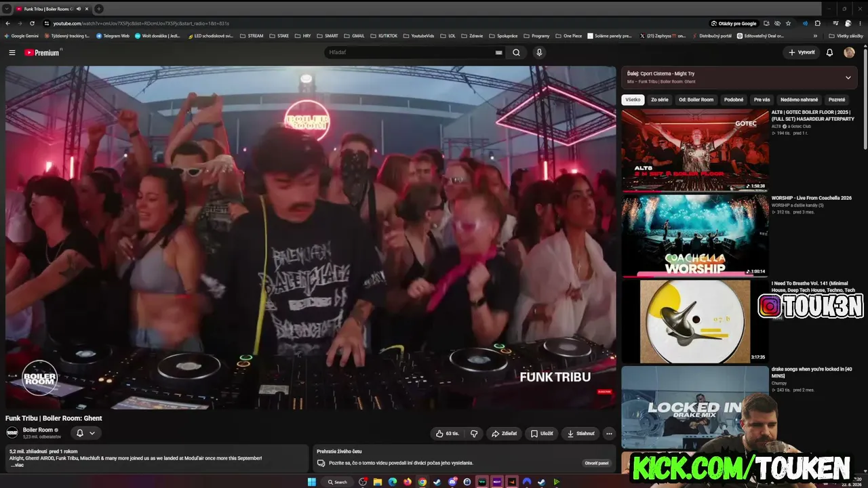Open the ALT8 GOTEC BOILER FLOOR title
Image resolution: width=868 pixels, height=488 pixels.
[x=812, y=115]
